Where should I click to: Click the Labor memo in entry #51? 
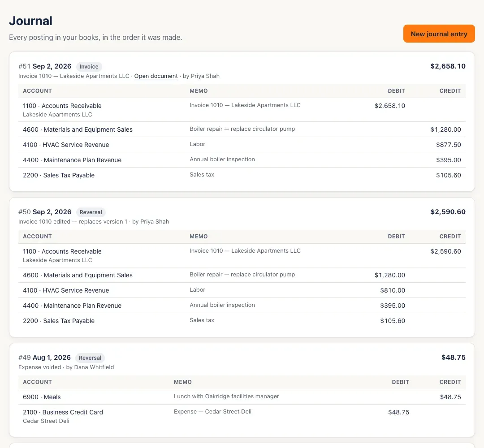coord(197,144)
